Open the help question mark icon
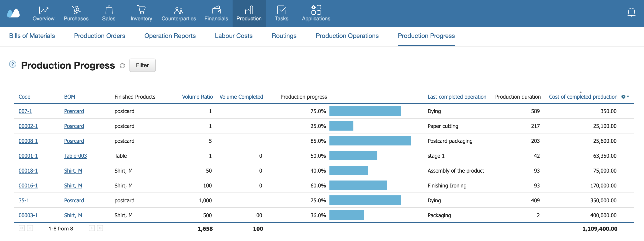 (12, 64)
